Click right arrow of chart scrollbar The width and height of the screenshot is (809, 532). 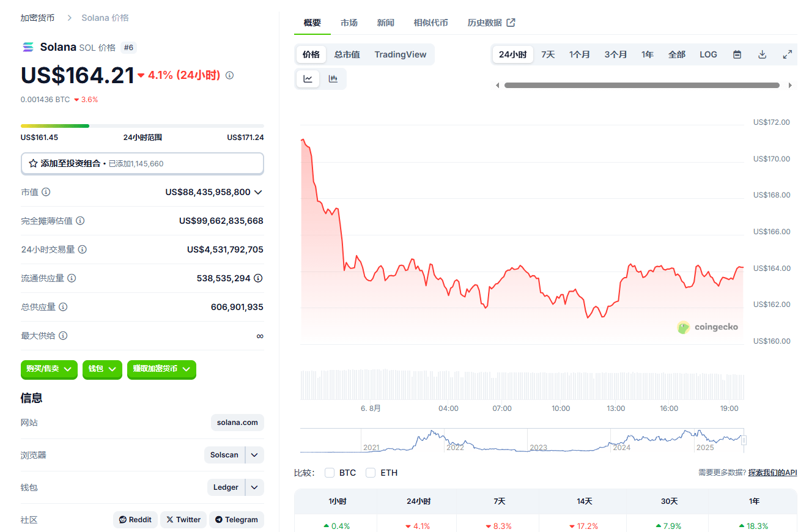pyautogui.click(x=790, y=86)
